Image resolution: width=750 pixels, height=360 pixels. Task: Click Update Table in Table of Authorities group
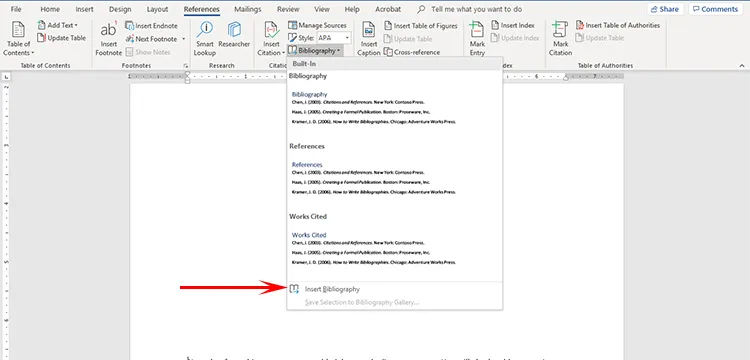point(600,38)
